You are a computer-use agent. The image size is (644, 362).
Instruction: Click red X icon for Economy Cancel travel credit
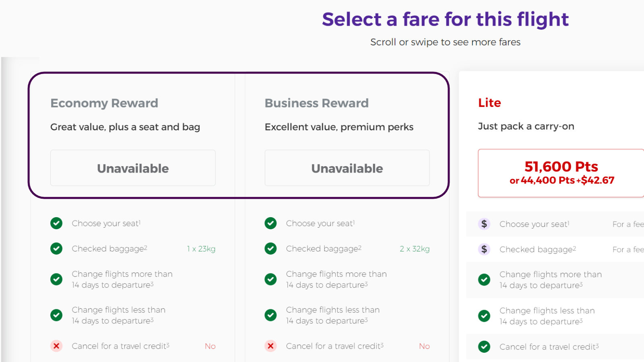pyautogui.click(x=56, y=346)
